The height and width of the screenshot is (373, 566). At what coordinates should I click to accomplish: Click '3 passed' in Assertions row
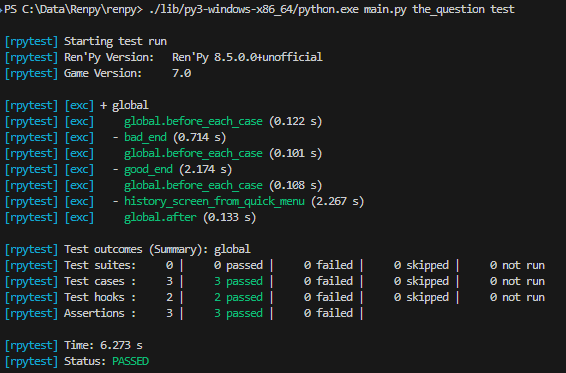[238, 313]
